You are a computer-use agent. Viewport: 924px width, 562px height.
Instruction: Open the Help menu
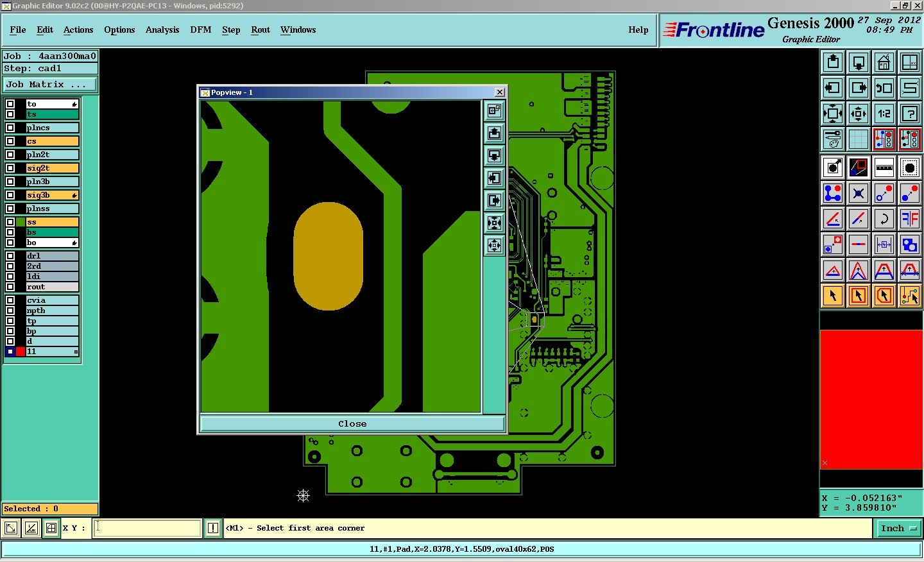638,30
